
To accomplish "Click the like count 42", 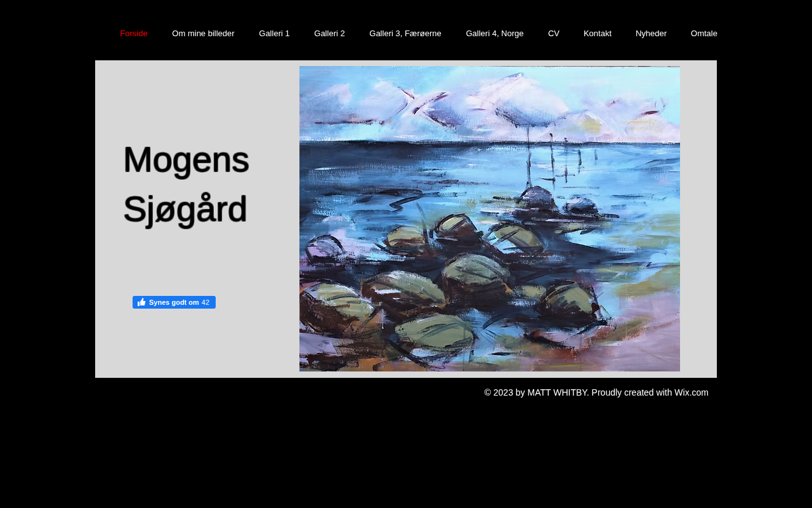I will 206,302.
